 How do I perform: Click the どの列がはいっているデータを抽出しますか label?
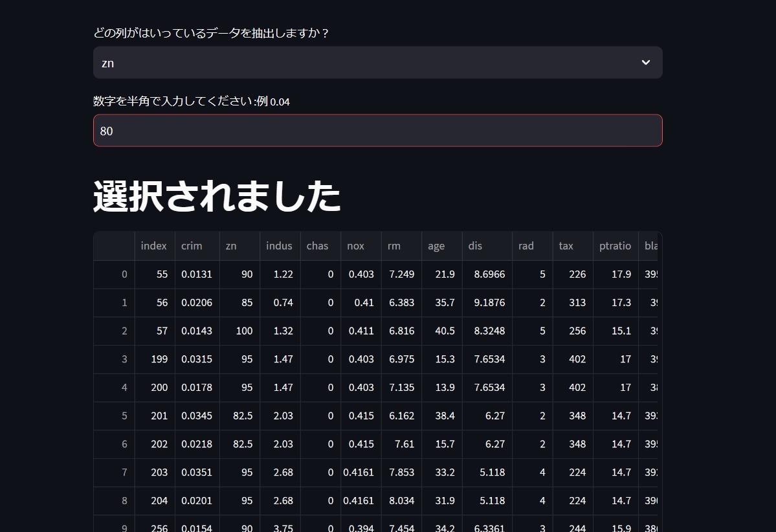[211, 33]
